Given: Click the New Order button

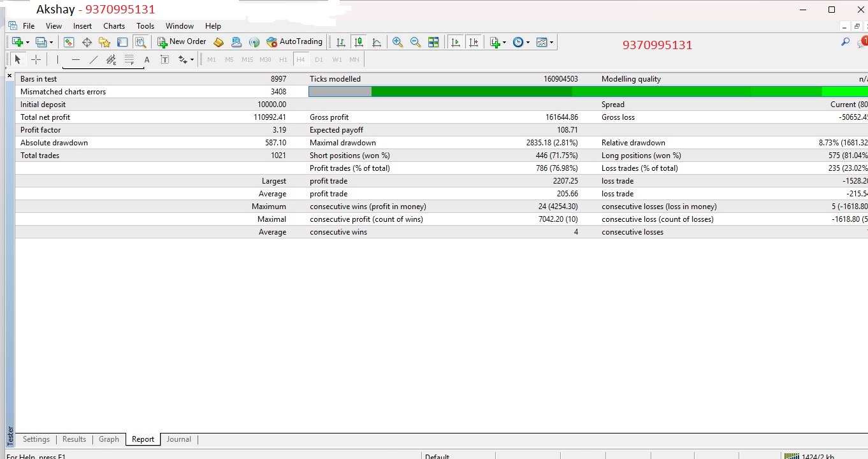Looking at the screenshot, I should (182, 42).
